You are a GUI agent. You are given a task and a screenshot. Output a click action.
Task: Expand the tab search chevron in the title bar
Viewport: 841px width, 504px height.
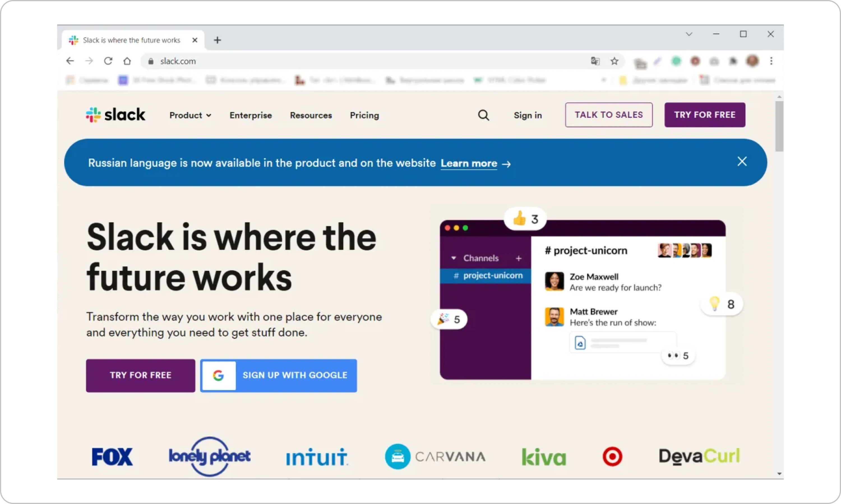click(689, 34)
